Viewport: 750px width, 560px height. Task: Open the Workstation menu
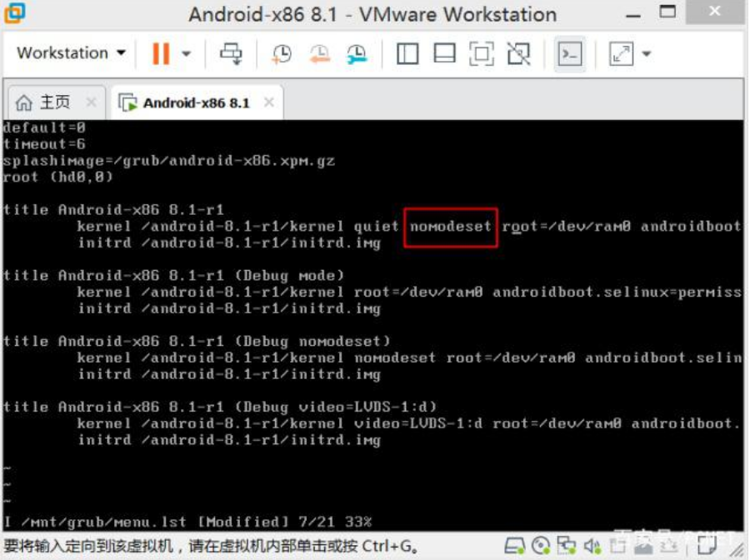pos(72,52)
